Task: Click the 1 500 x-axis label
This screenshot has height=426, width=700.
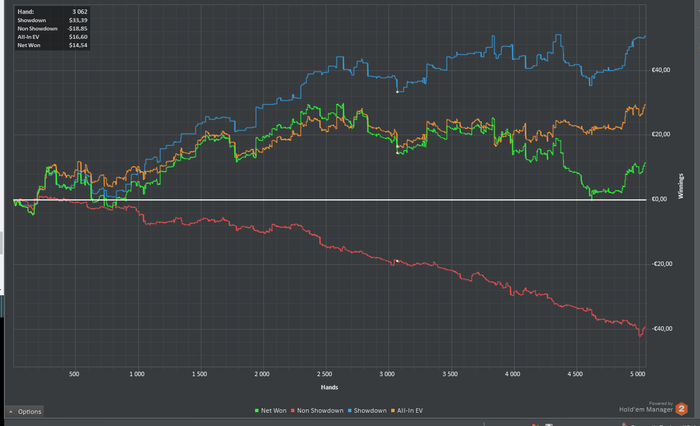Action: [199, 374]
